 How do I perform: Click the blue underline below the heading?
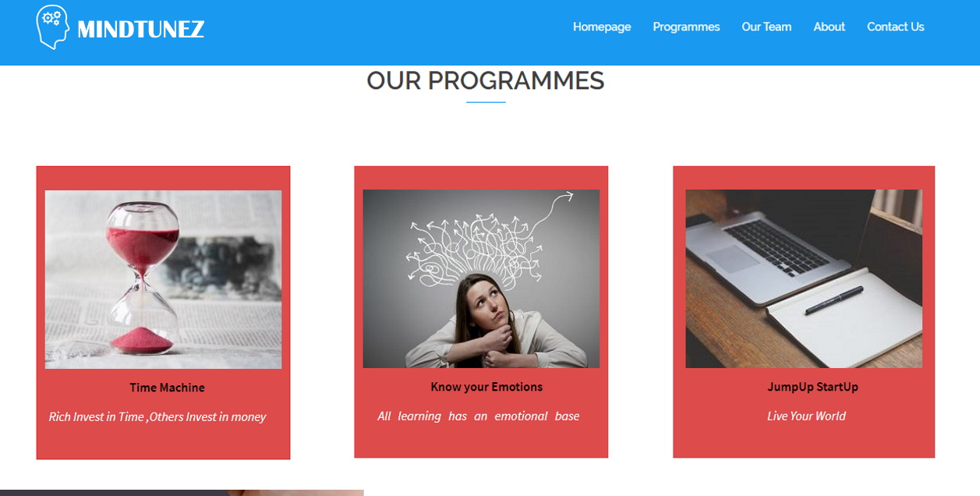486,102
